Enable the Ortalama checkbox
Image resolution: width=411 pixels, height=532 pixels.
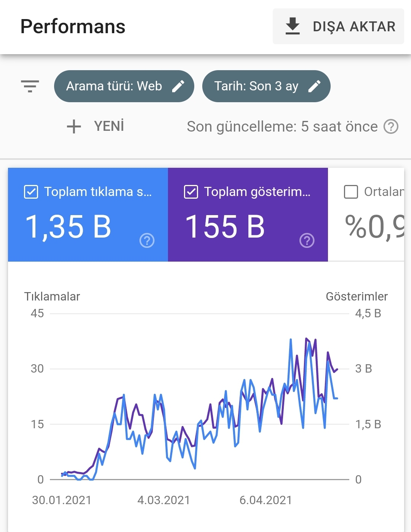coord(351,192)
